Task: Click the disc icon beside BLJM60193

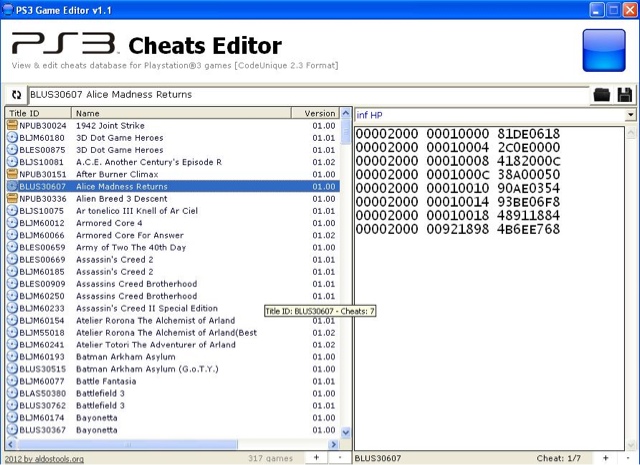Action: (13, 356)
